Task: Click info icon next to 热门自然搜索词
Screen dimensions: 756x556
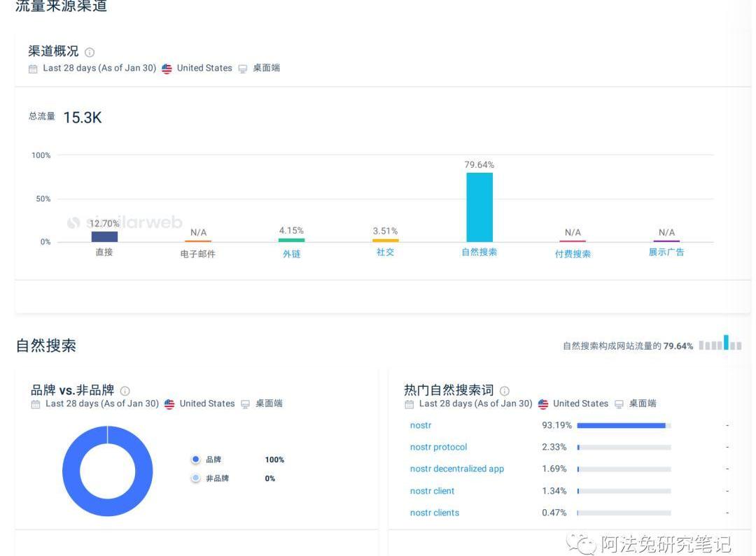Action: pos(505,391)
